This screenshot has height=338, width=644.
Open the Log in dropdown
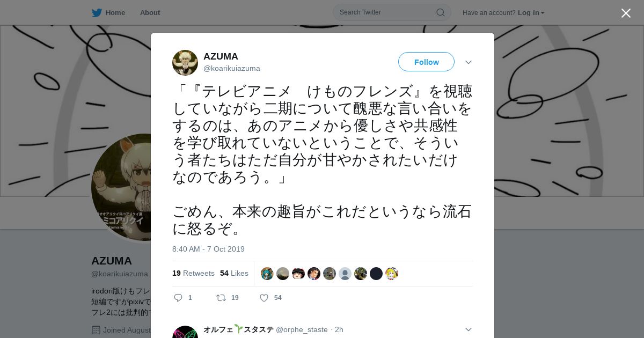tap(531, 12)
